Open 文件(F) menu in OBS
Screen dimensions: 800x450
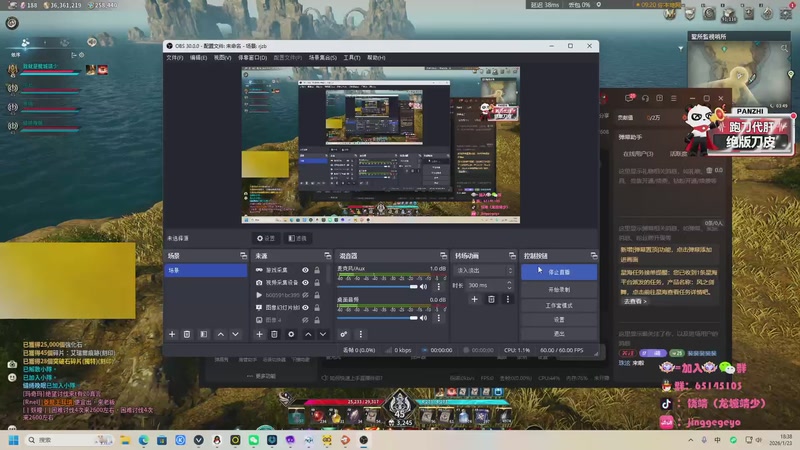coord(174,58)
